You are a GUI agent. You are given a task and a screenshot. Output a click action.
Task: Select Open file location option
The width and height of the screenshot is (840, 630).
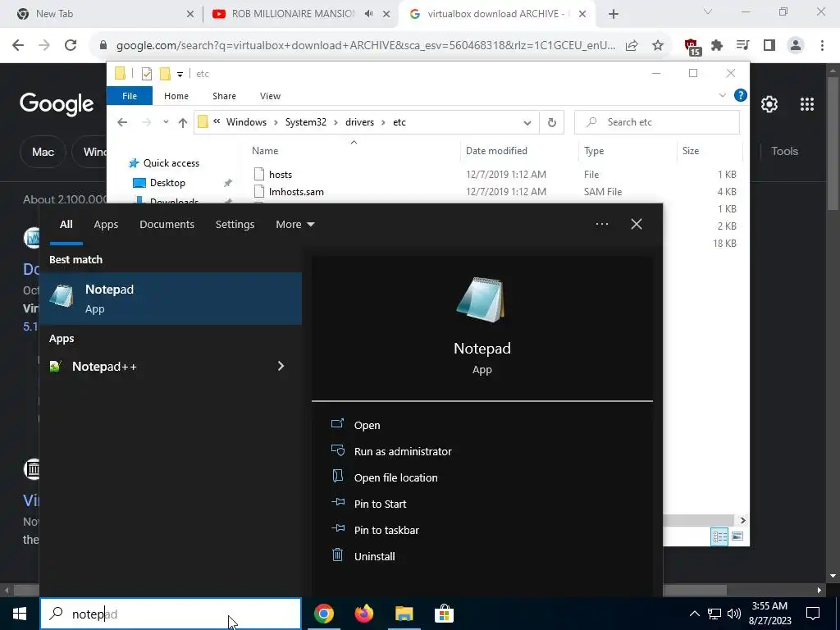(x=395, y=477)
